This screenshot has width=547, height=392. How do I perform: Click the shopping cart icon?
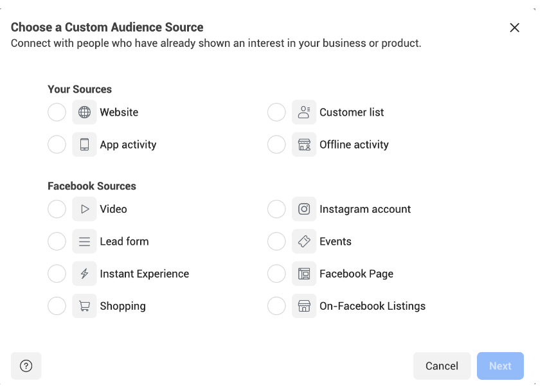(84, 307)
